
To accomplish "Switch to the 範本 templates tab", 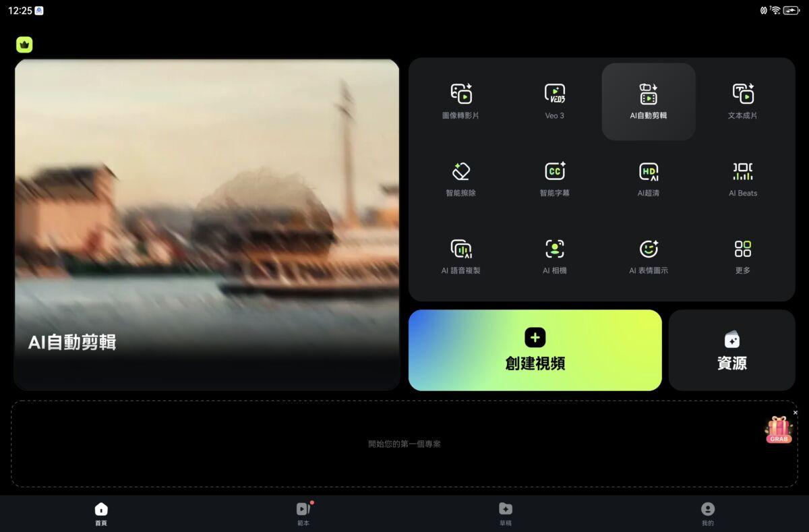I will 303,514.
